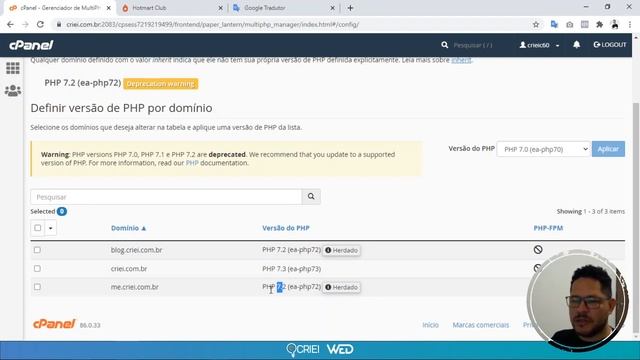This screenshot has height=360, width=640.
Task: Click the me.criei.com.br domain text
Action: [135, 287]
